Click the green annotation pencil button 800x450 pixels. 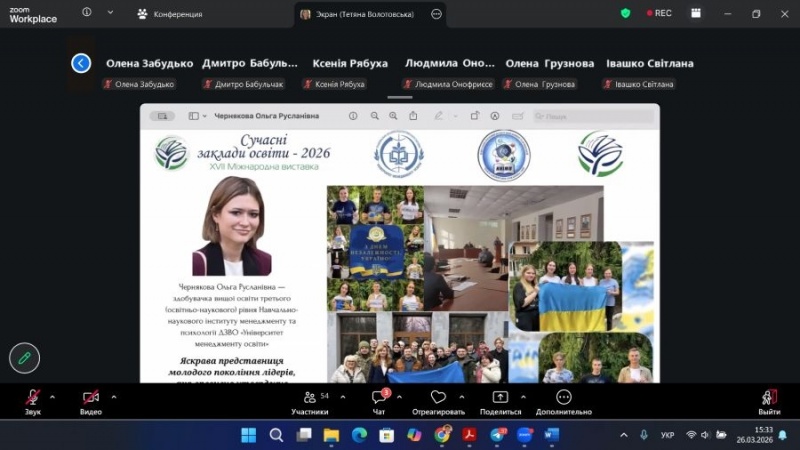(x=24, y=357)
